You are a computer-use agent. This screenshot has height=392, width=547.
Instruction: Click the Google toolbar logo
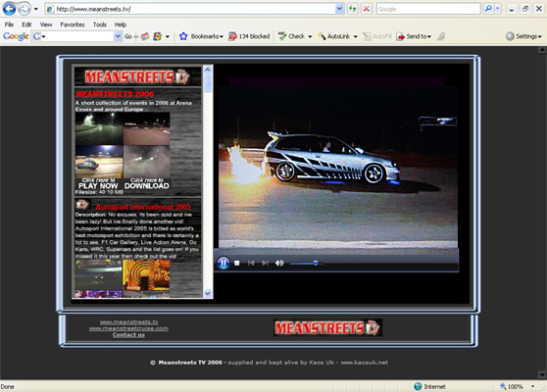[x=16, y=36]
